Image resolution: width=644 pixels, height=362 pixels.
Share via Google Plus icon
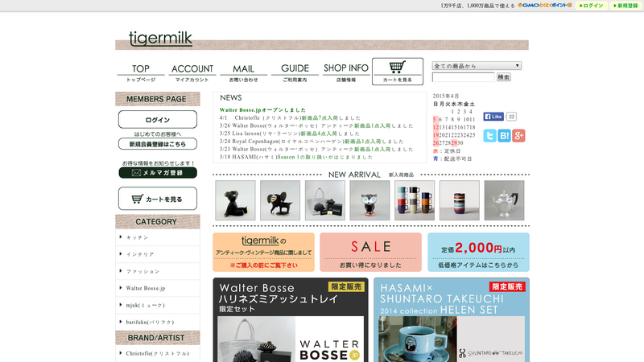click(518, 136)
